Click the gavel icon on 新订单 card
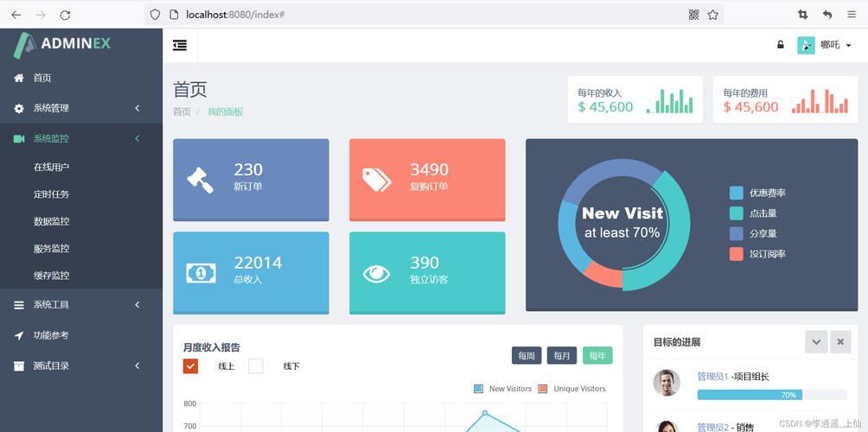868x432 pixels. (201, 180)
